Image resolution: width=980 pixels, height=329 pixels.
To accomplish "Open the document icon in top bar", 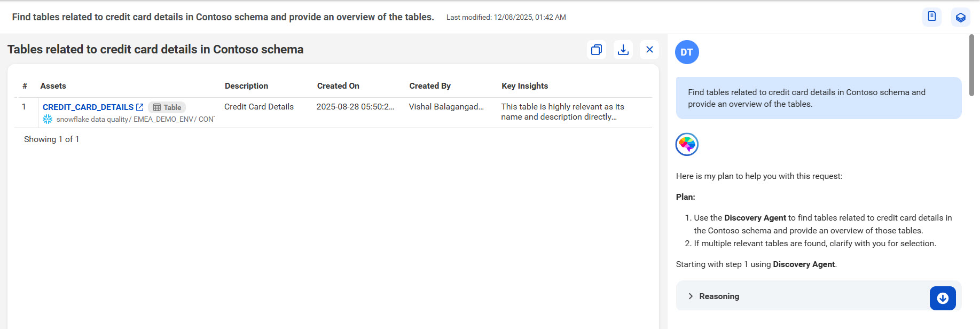I will click(932, 17).
